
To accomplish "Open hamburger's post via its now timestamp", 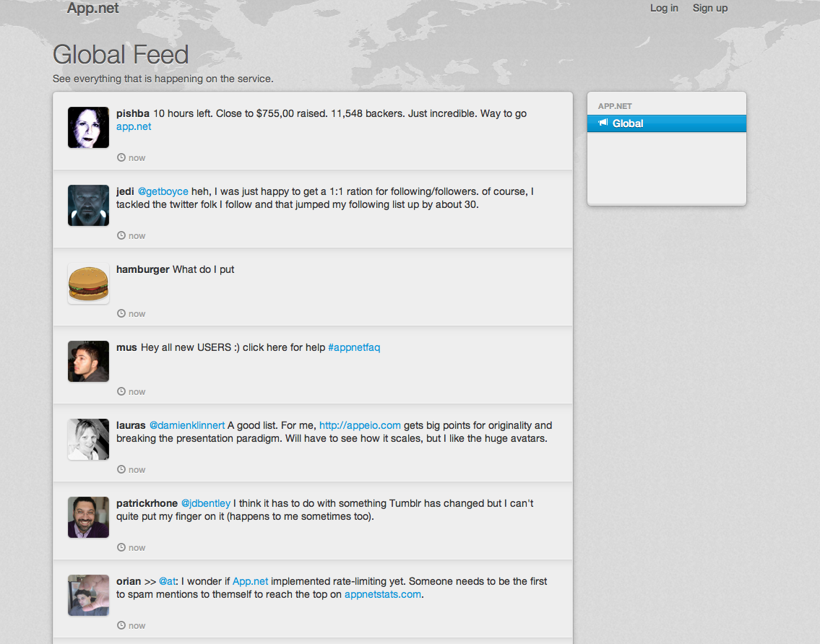I will 137,313.
